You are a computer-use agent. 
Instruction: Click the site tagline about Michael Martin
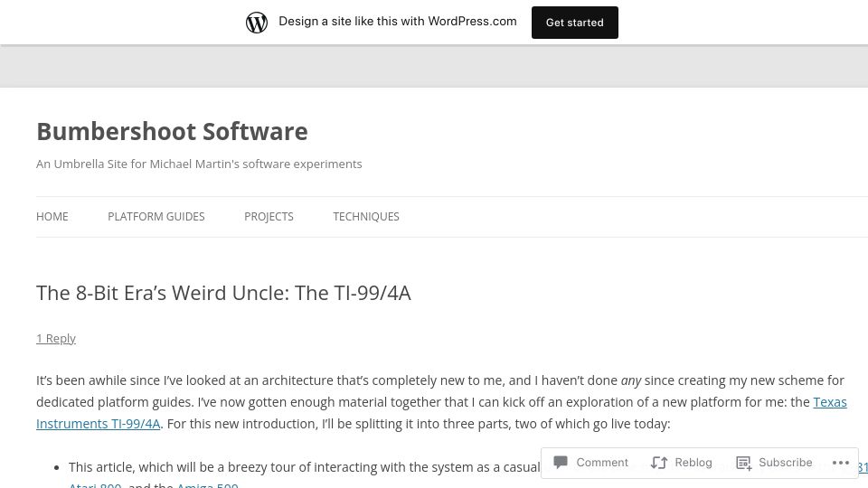[199, 164]
